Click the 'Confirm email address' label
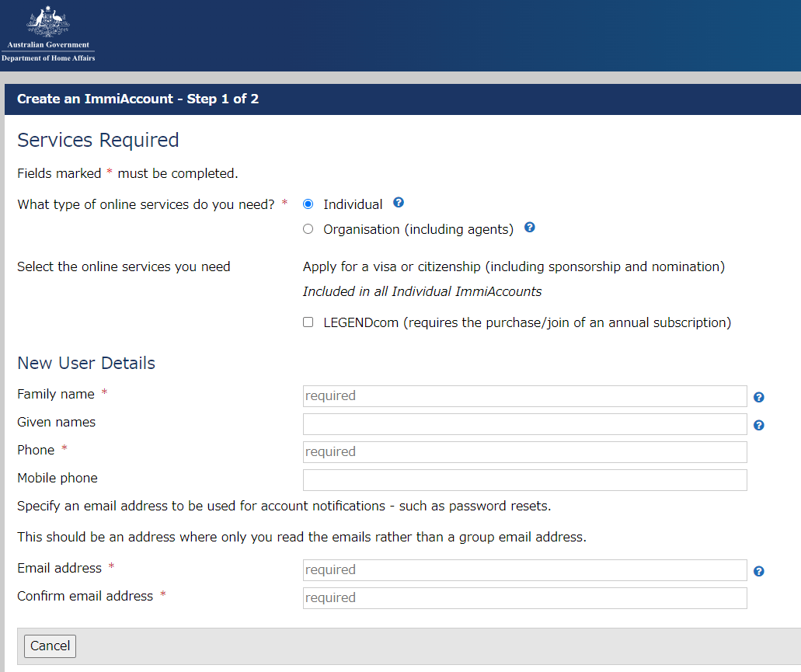This screenshot has width=801, height=672. (x=85, y=596)
